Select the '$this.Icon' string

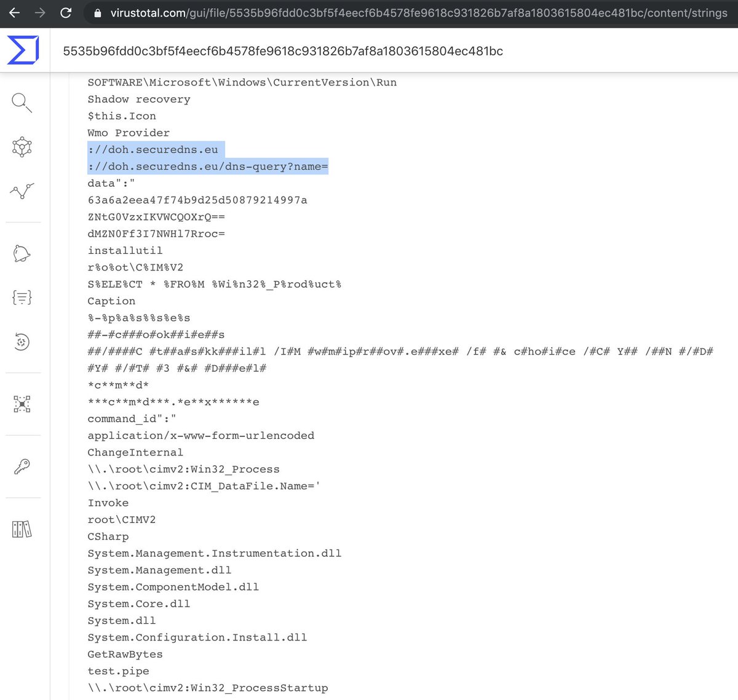(122, 116)
